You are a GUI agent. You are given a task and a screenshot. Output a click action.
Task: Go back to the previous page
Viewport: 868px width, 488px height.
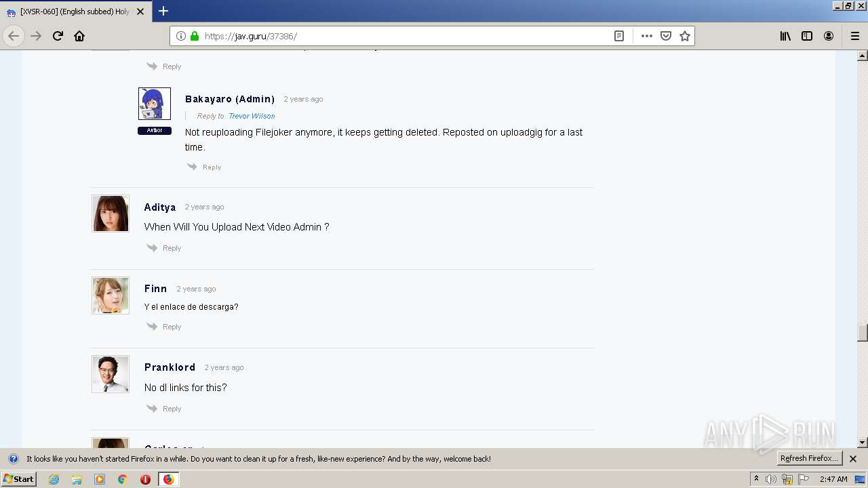(x=14, y=36)
